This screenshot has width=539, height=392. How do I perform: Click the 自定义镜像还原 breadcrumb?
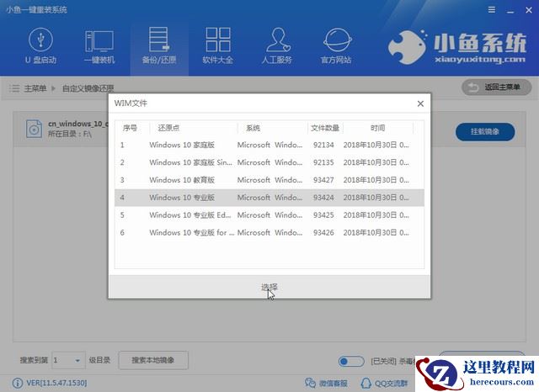coord(88,88)
